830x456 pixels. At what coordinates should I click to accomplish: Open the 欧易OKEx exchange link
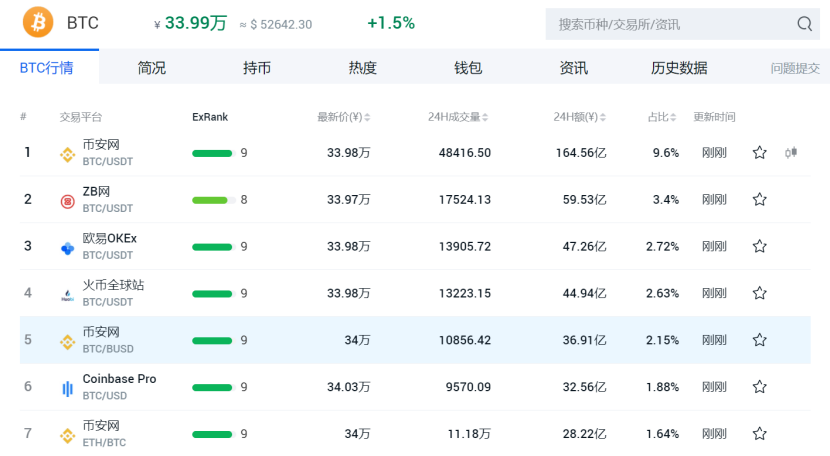(x=110, y=238)
